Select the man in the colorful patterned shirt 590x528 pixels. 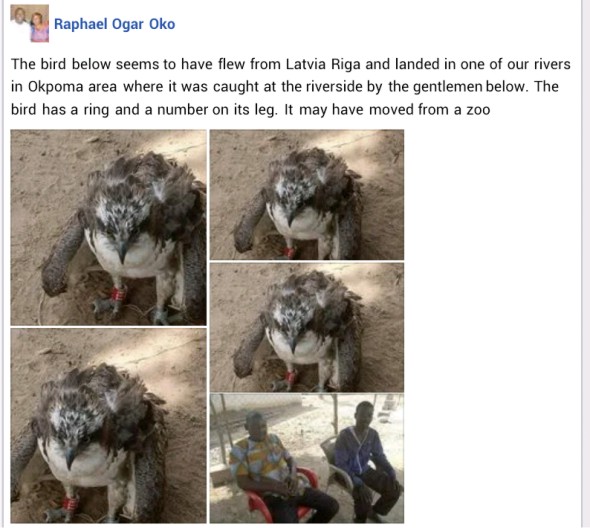coord(278,469)
